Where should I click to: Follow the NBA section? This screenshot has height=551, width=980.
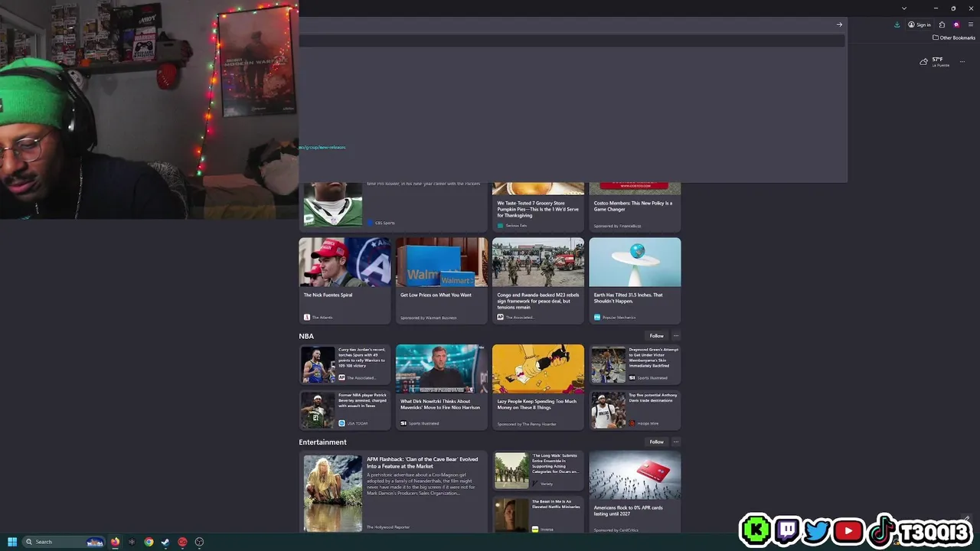656,336
